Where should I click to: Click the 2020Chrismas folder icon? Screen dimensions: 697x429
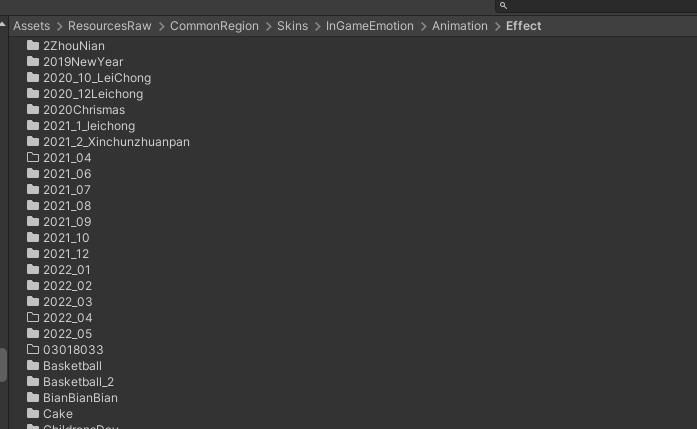(x=32, y=109)
